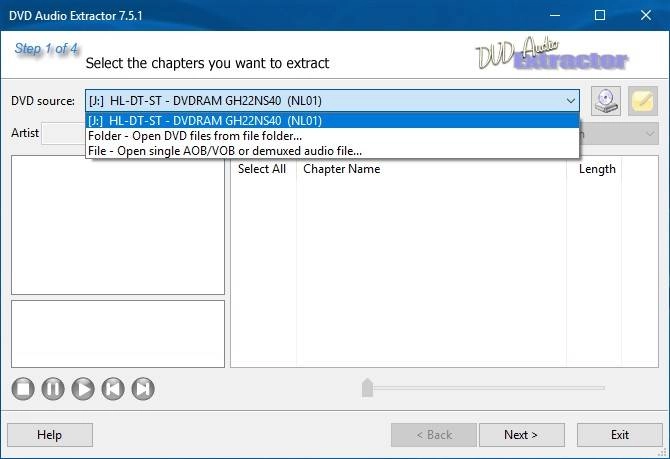This screenshot has width=670, height=459.
Task: Maximize the DVD Audio Extractor window
Action: 600,15
